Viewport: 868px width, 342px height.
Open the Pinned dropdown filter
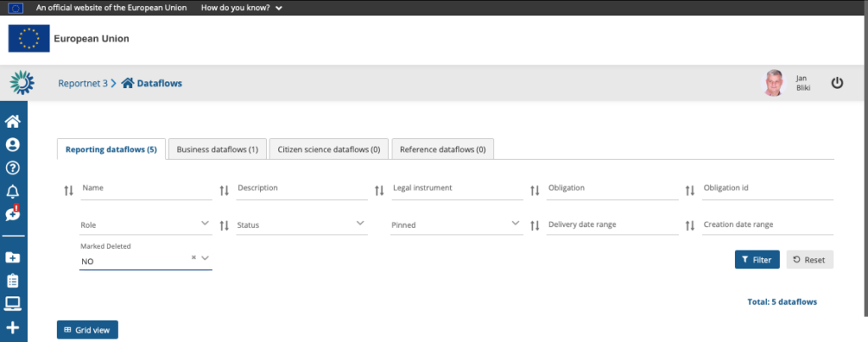coord(456,224)
